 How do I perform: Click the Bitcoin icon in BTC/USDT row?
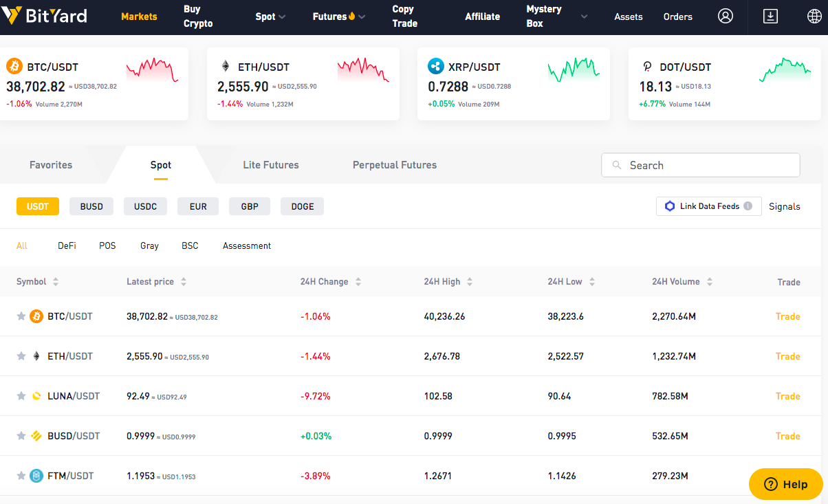[36, 316]
